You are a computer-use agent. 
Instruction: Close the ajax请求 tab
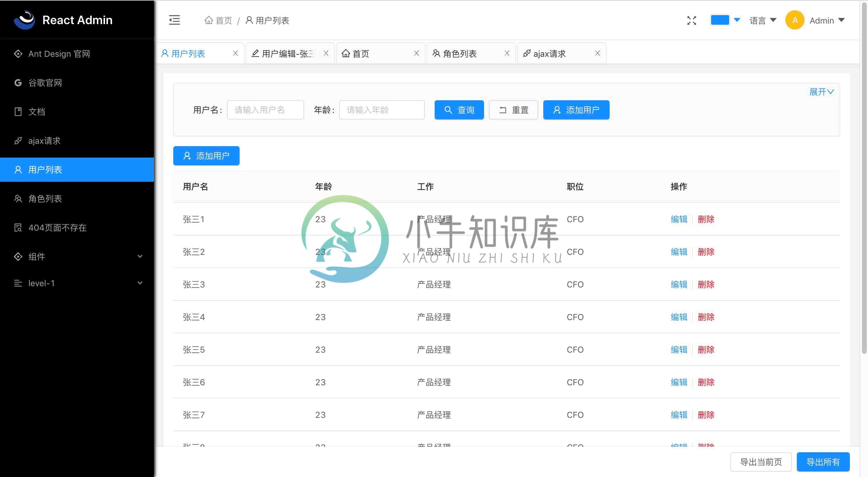pos(597,53)
